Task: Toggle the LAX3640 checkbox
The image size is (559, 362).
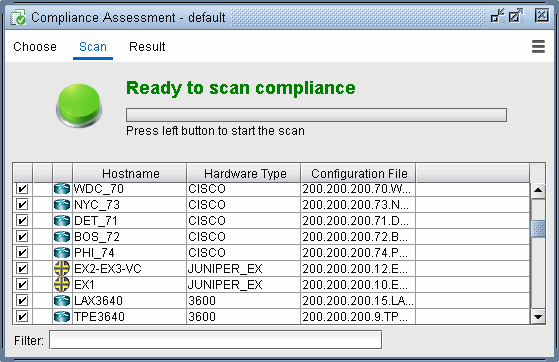Action: tap(22, 301)
